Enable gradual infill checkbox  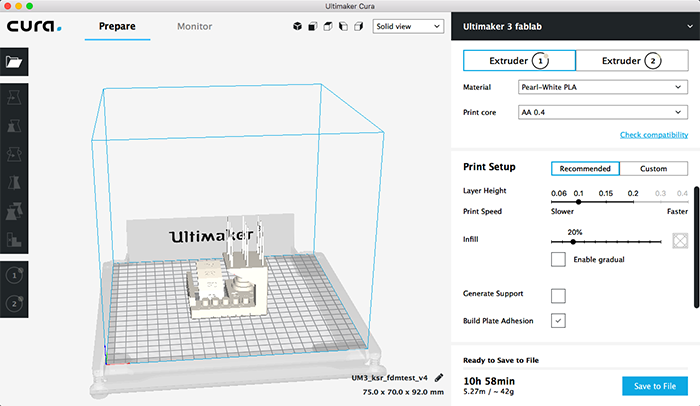[x=558, y=260]
